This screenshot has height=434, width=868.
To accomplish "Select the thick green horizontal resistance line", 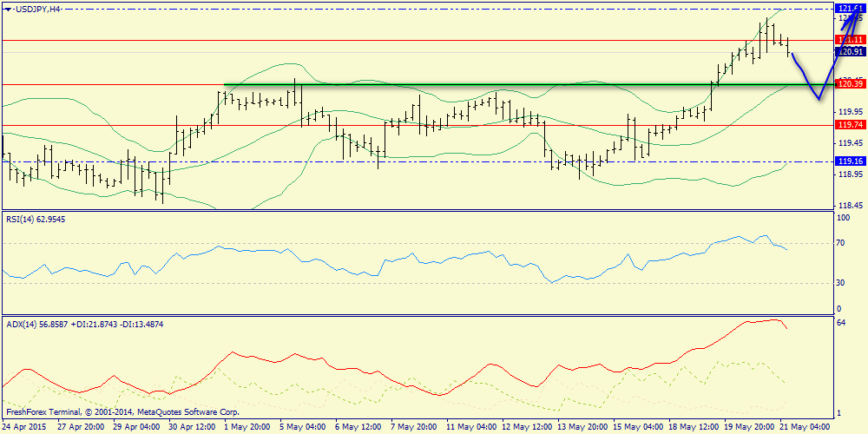I will tap(529, 85).
